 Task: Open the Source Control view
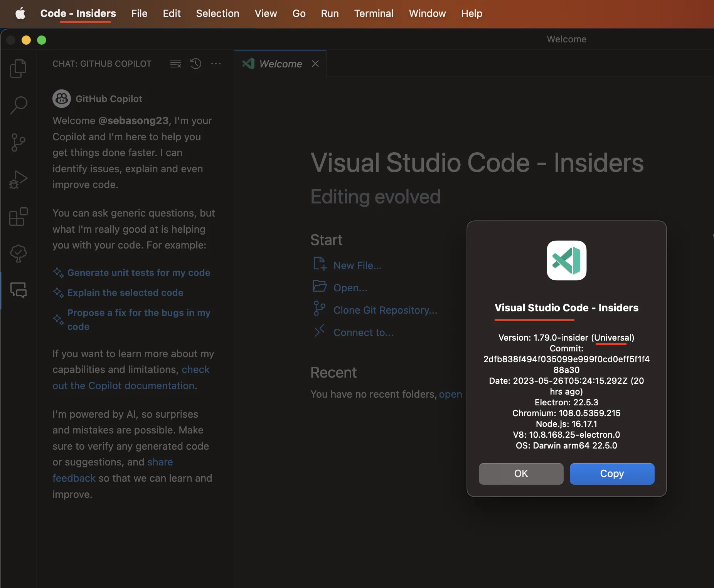click(x=18, y=143)
